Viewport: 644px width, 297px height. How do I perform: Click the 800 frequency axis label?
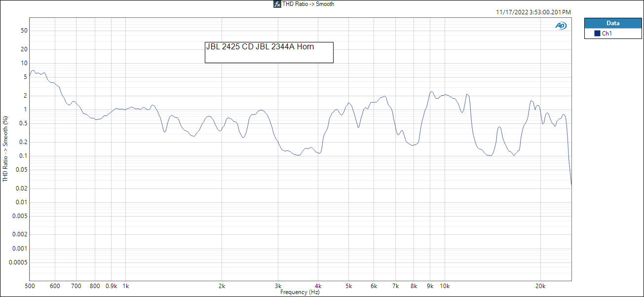tap(95, 286)
